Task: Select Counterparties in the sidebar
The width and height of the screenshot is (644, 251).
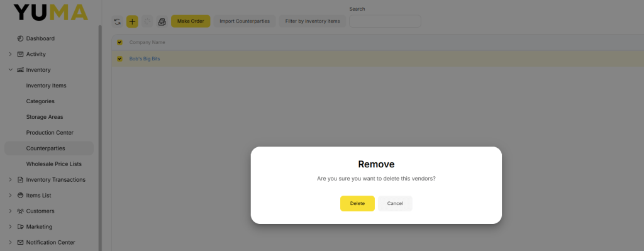Action: [49, 148]
